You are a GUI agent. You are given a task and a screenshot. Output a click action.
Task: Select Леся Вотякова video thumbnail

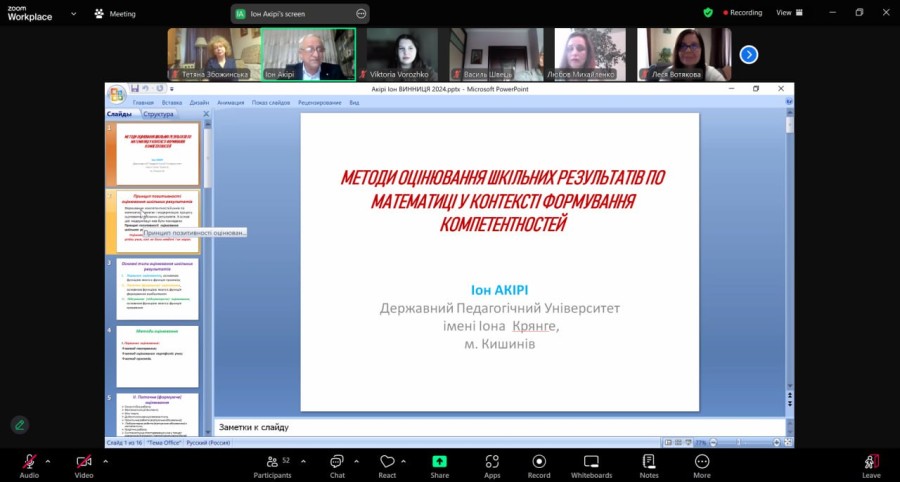click(x=685, y=55)
